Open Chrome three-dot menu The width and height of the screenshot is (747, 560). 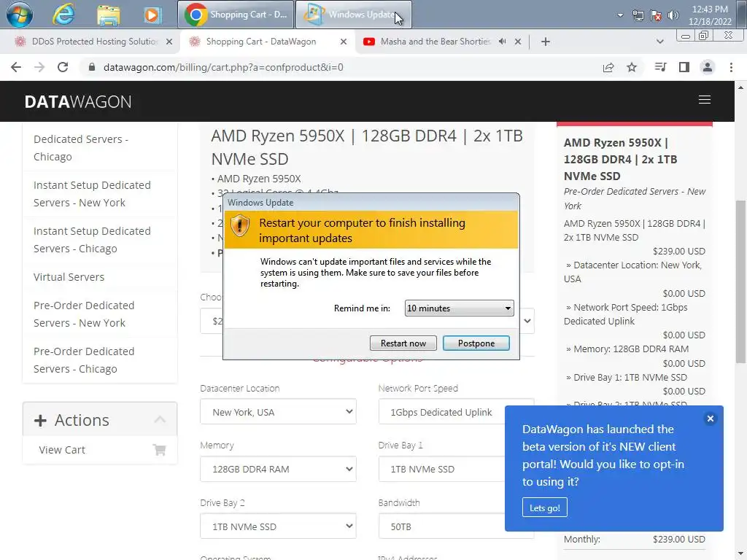[x=731, y=67]
